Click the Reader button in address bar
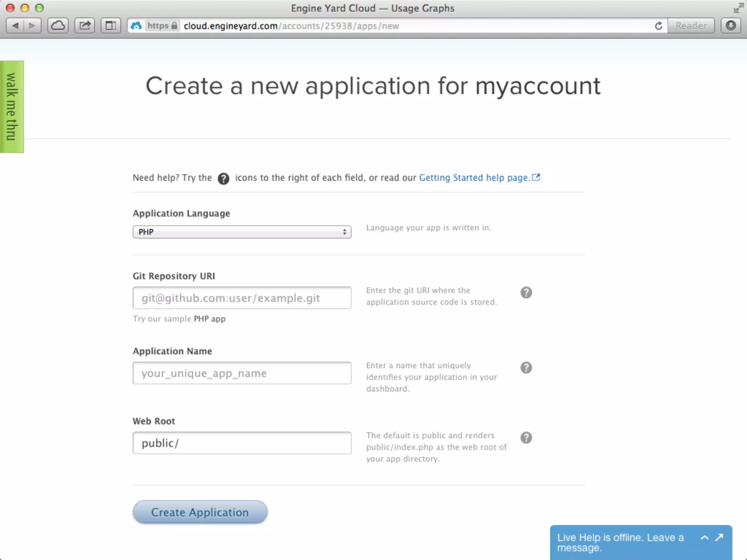 click(691, 26)
